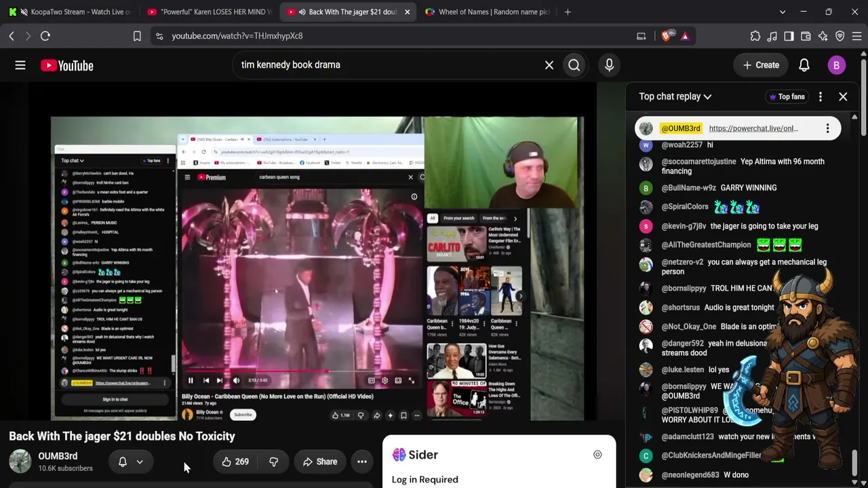Click the install-app icon in the address bar
This screenshot has height=488, width=868.
(642, 36)
